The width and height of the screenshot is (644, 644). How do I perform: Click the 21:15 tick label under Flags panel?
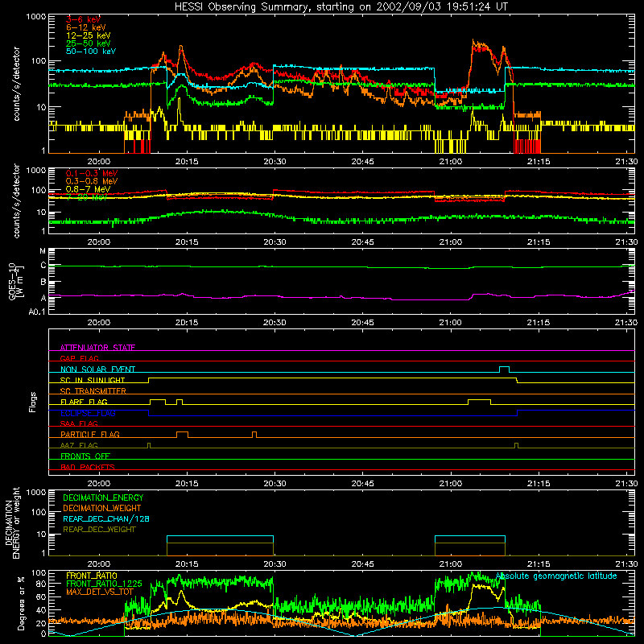pyautogui.click(x=539, y=484)
